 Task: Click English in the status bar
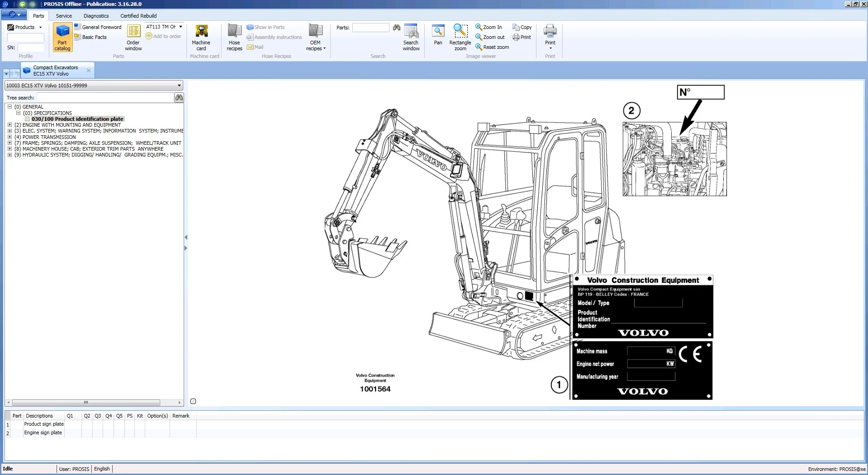pos(102,469)
